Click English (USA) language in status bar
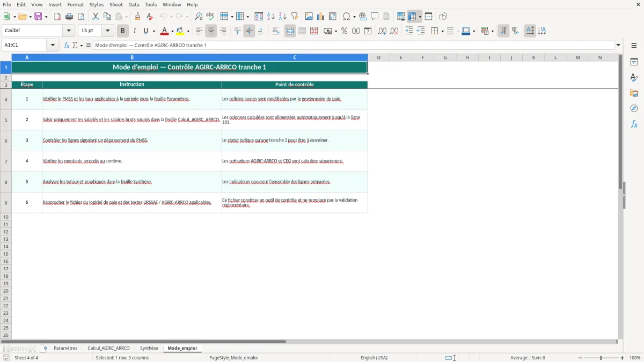 click(x=374, y=358)
